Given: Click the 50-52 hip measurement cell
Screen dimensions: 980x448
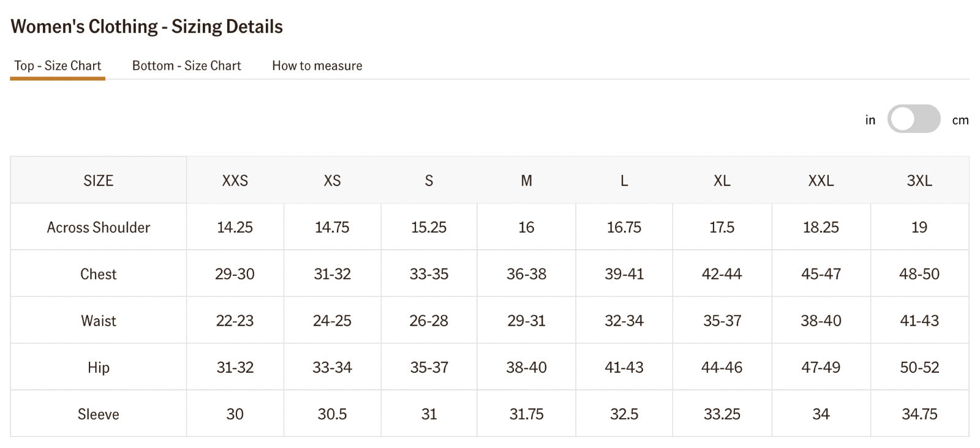Looking at the screenshot, I should pyautogui.click(x=919, y=367).
